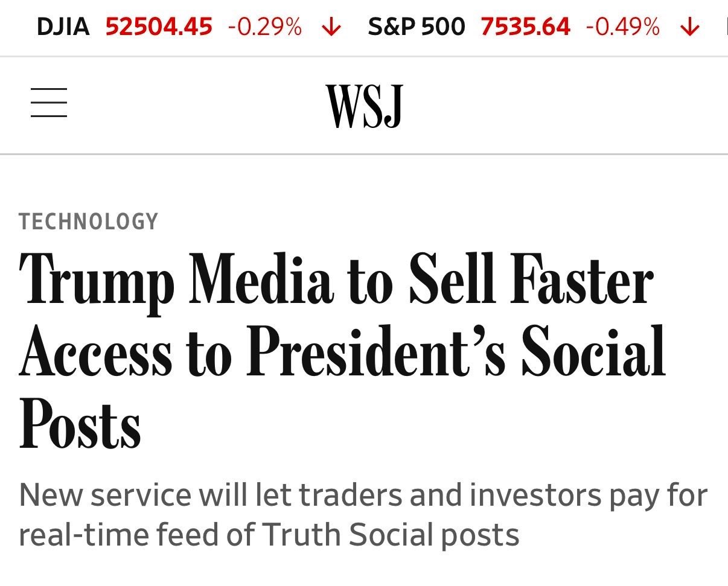Click S&P 500 change of -0.49%
The image size is (728, 586).
coord(622,27)
